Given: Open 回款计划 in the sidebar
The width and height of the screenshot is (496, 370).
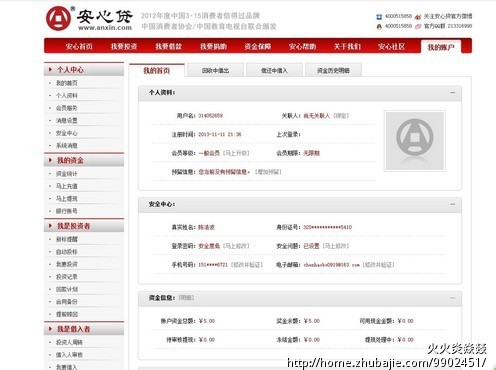Looking at the screenshot, I should tap(67, 289).
